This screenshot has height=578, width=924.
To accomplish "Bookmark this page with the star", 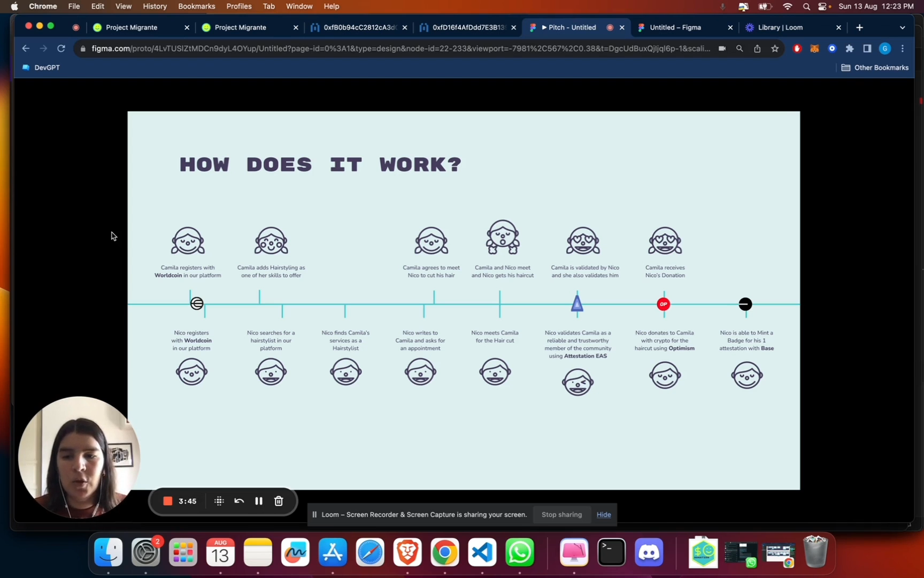I will coord(775,48).
